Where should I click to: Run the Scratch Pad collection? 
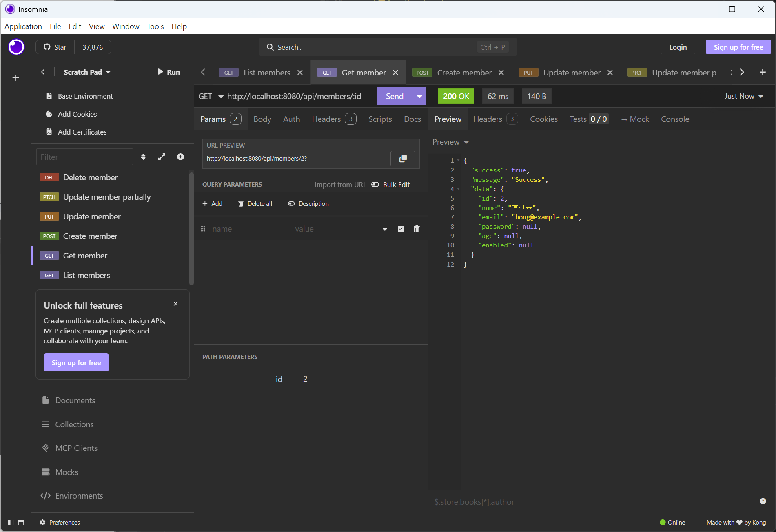[169, 72]
